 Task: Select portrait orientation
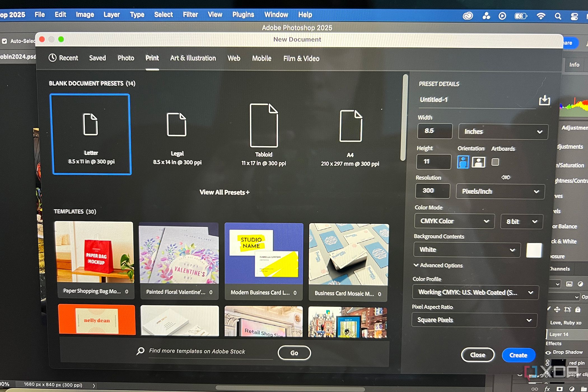point(463,162)
